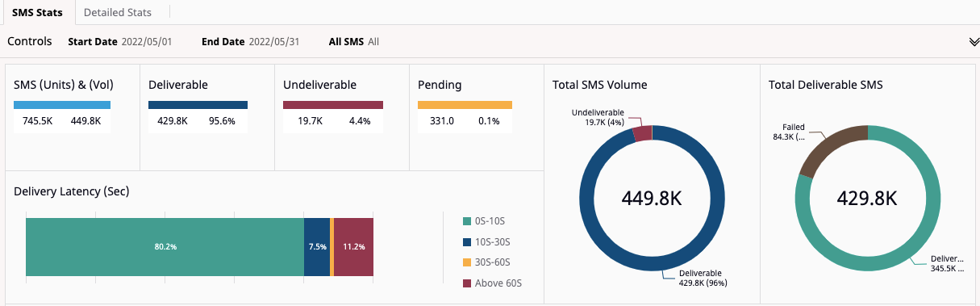Click the 95.6% Deliverable percentage
Image resolution: width=980 pixels, height=306 pixels.
coord(222,121)
